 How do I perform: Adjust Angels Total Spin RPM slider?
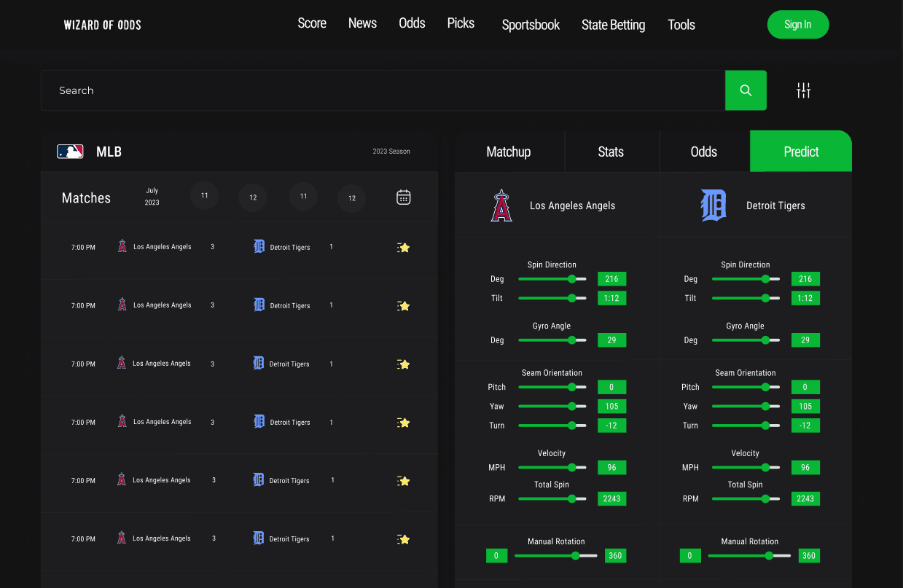point(552,499)
